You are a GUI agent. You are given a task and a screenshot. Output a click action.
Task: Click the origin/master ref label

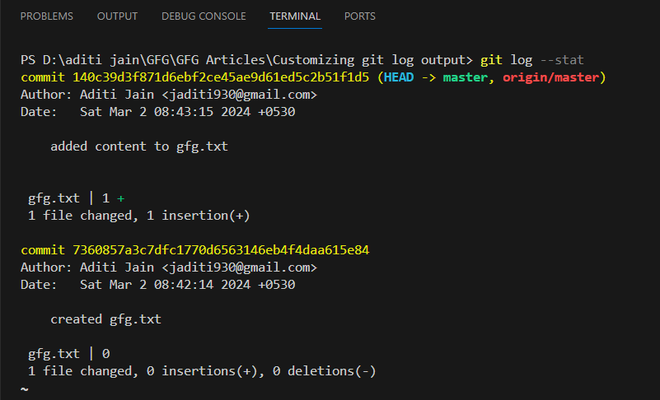[x=551, y=77]
